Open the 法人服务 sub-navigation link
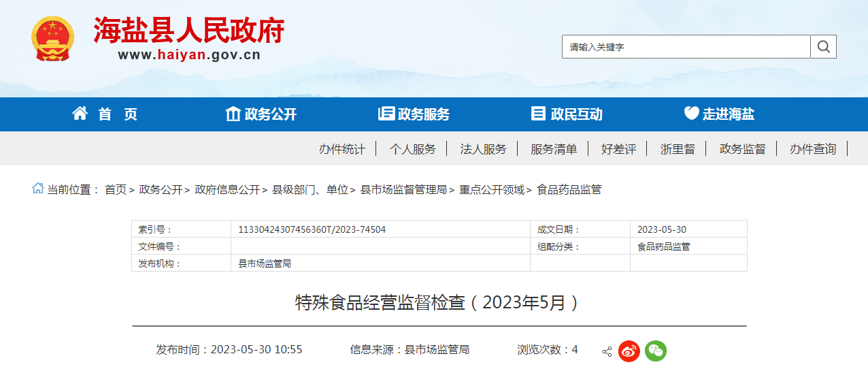Viewport: 868px width, 371px height. (484, 149)
